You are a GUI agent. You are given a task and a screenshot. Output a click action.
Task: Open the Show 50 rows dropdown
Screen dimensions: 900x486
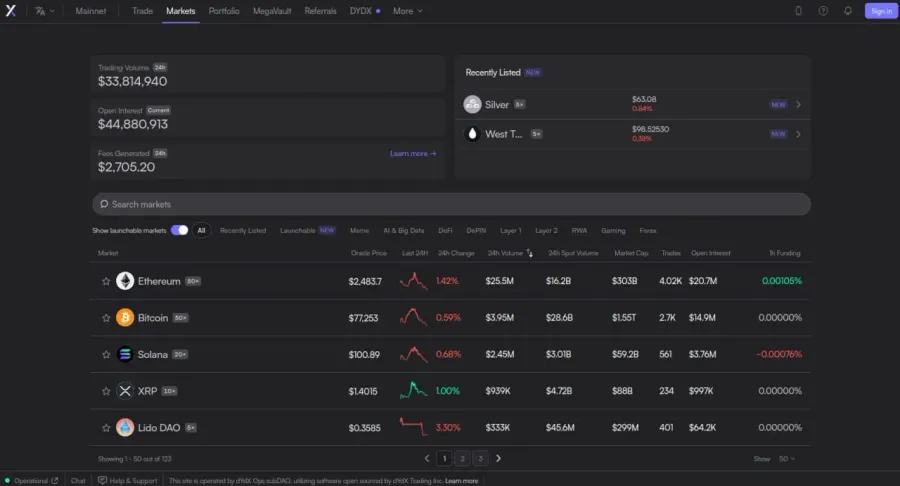786,459
